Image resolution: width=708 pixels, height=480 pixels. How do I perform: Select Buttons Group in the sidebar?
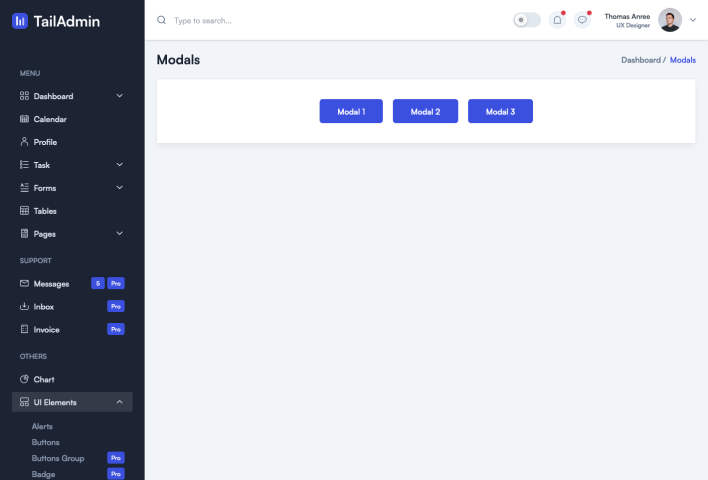[x=58, y=458]
